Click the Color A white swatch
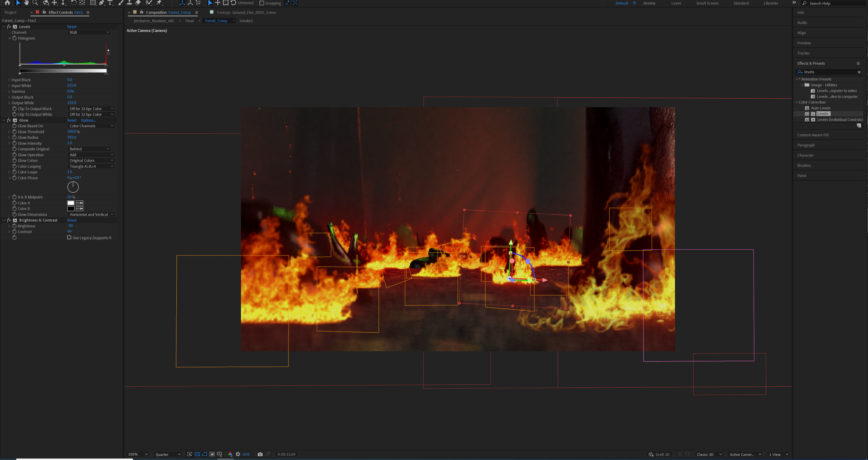The image size is (868, 460). [71, 203]
